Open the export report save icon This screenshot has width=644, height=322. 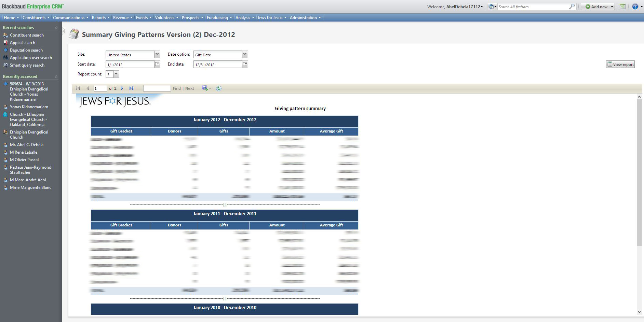(x=205, y=88)
